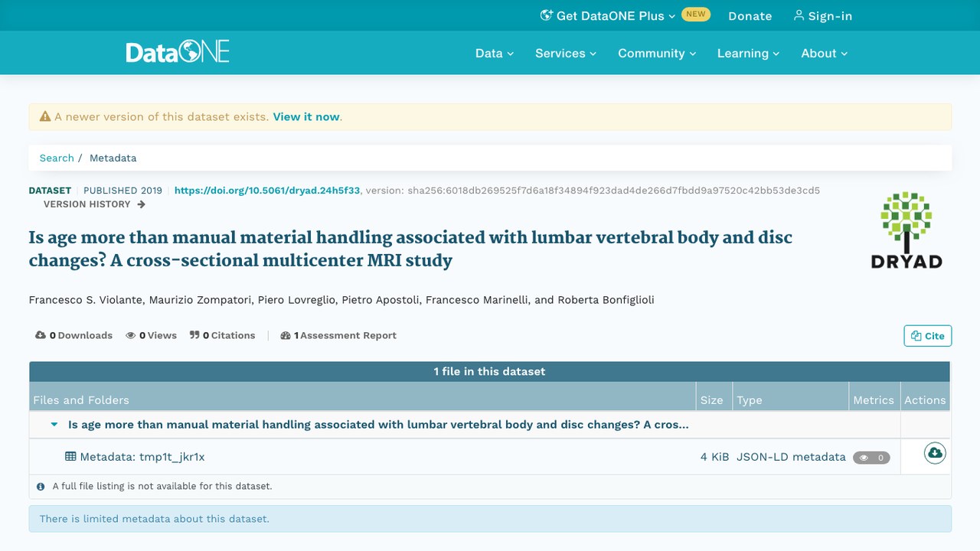This screenshot has height=551, width=980.
Task: Click the limited metadata notice
Action: pyautogui.click(x=490, y=519)
